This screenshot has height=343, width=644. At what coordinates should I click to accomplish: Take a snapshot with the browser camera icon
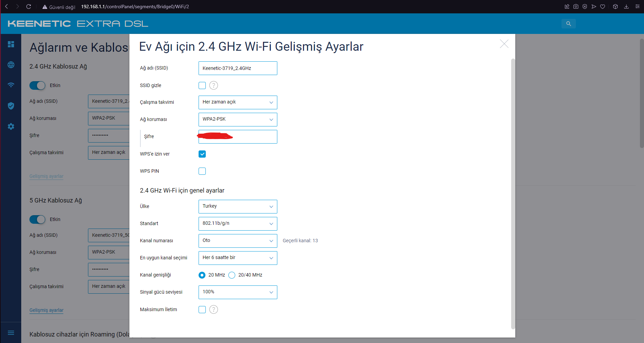(576, 7)
